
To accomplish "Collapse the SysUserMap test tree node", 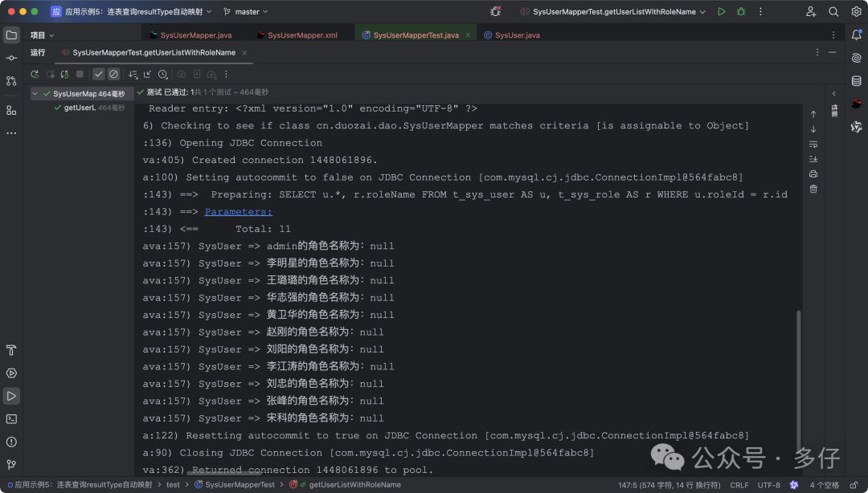I will [x=35, y=94].
